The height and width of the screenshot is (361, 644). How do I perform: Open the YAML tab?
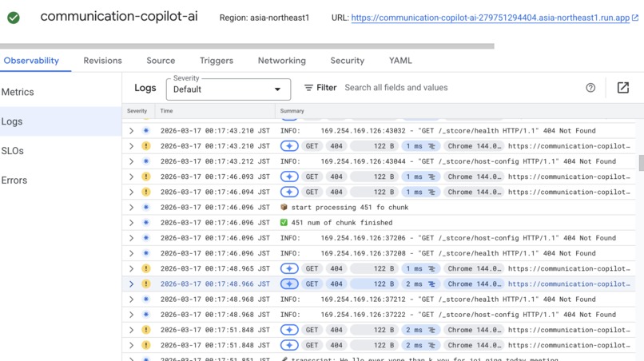coord(400,61)
